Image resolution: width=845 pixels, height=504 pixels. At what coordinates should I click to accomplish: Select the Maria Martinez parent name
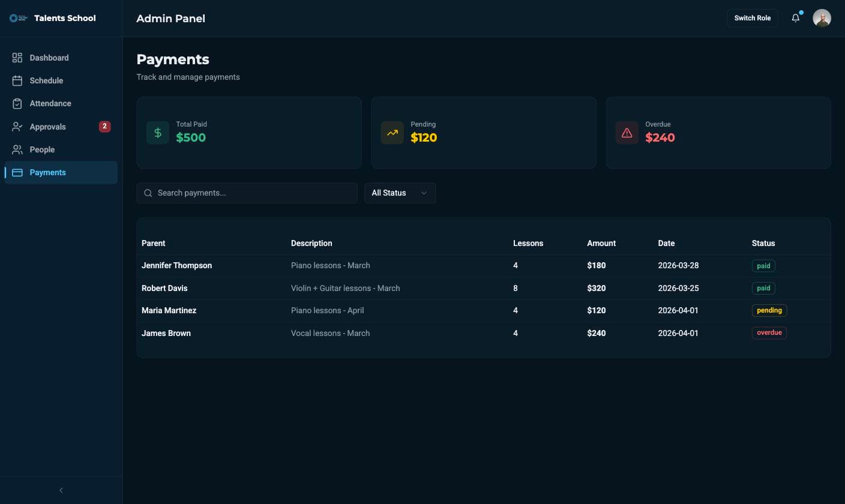[169, 310]
